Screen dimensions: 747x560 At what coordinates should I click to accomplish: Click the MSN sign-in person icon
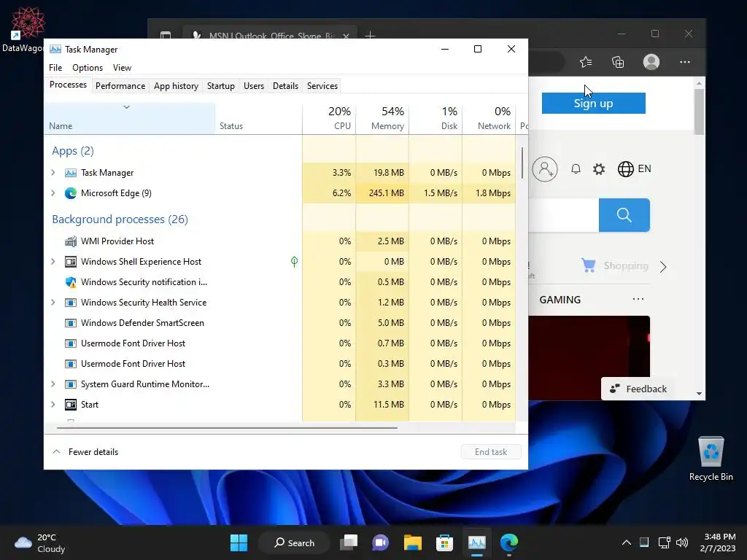pos(544,168)
